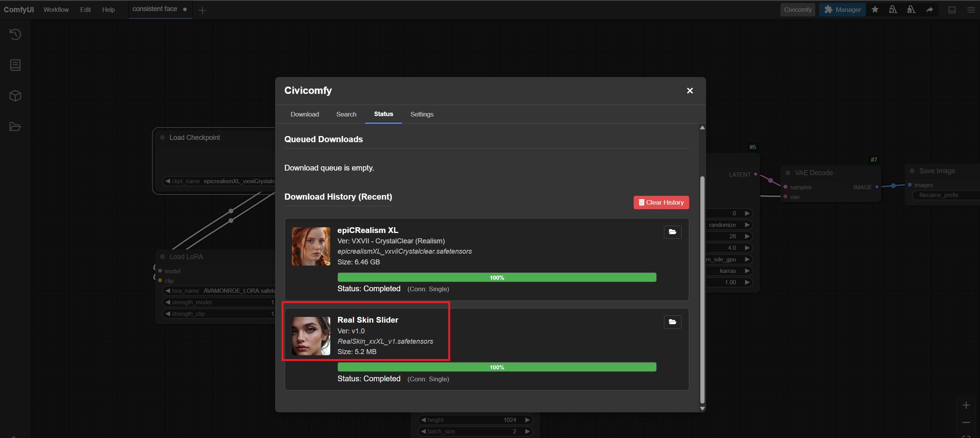The height and width of the screenshot is (438, 980).
Task: Click the Real Skin Slider progress bar
Action: (497, 367)
